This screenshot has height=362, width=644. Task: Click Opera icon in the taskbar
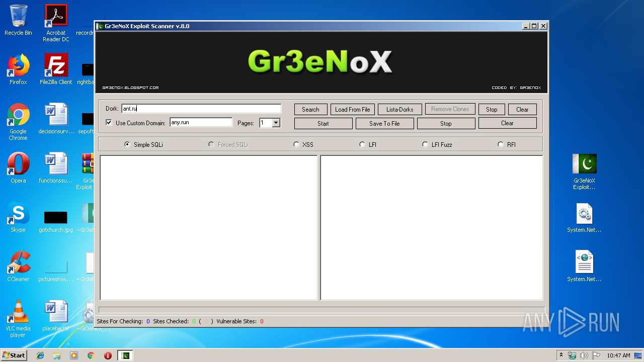108,355
